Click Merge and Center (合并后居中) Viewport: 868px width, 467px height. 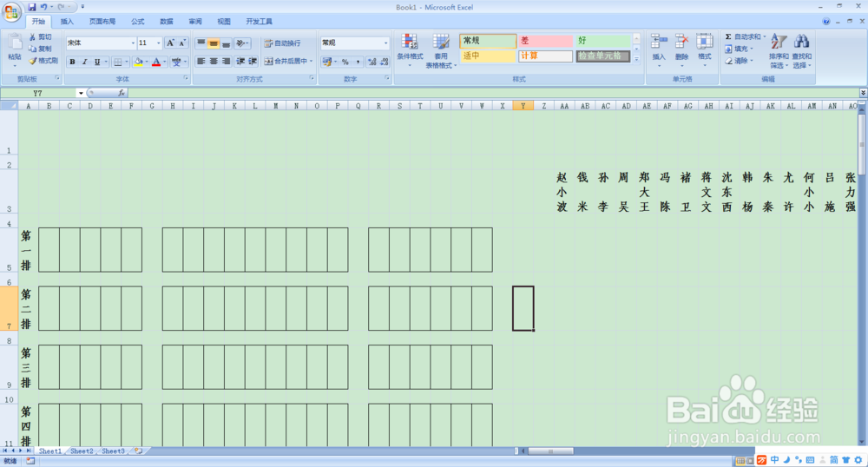(x=285, y=61)
